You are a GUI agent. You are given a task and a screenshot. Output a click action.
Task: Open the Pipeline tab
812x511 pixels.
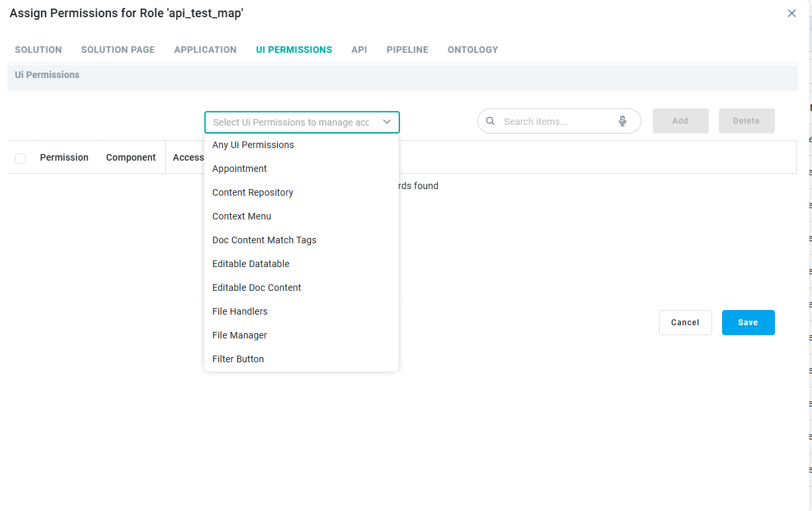[407, 50]
